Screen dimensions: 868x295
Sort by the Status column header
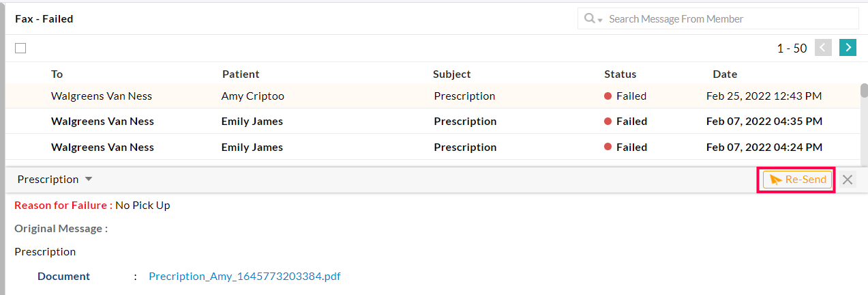(620, 74)
